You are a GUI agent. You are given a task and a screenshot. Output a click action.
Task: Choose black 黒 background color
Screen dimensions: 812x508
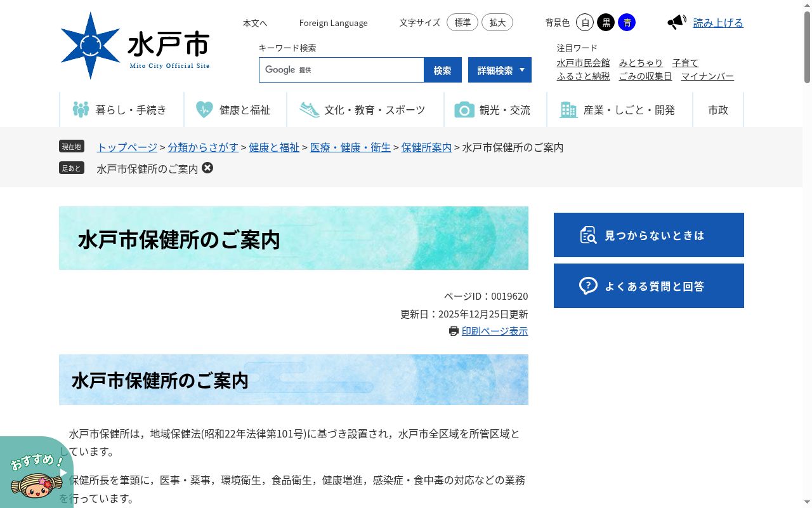coord(606,22)
